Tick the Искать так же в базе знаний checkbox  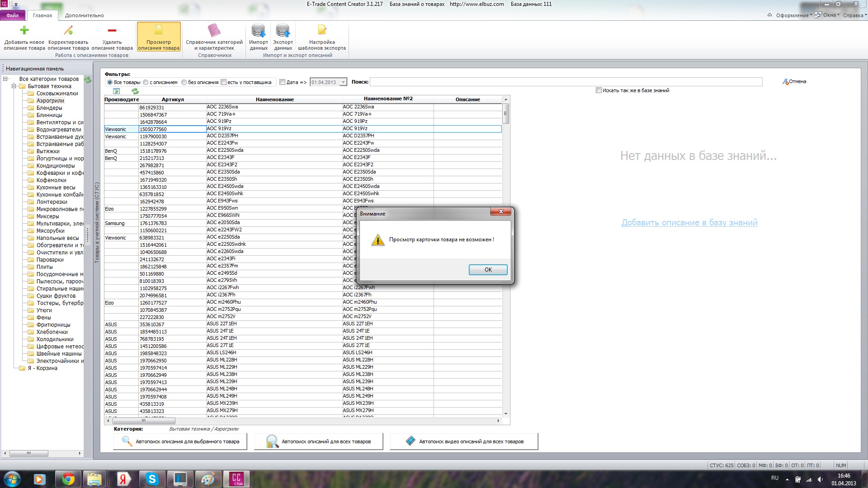[x=599, y=90]
